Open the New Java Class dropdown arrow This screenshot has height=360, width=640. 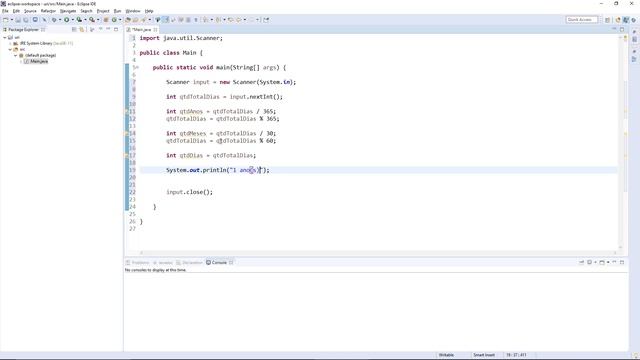tap(120, 20)
